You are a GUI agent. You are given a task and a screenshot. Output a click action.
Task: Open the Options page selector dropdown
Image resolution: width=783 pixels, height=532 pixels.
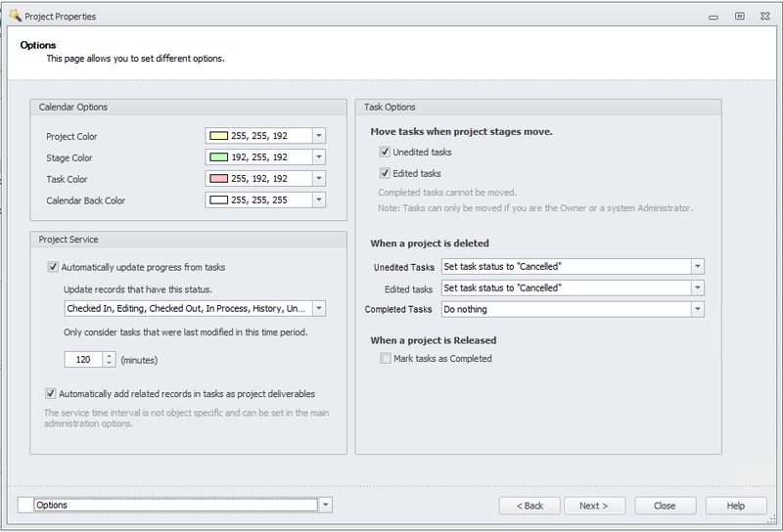point(326,505)
